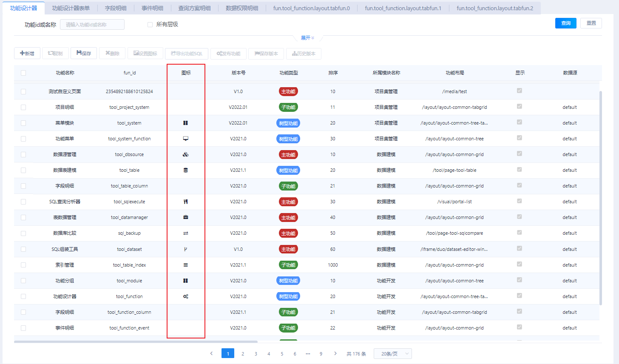Toggle the select-all checkbox in table header

[x=23, y=73]
